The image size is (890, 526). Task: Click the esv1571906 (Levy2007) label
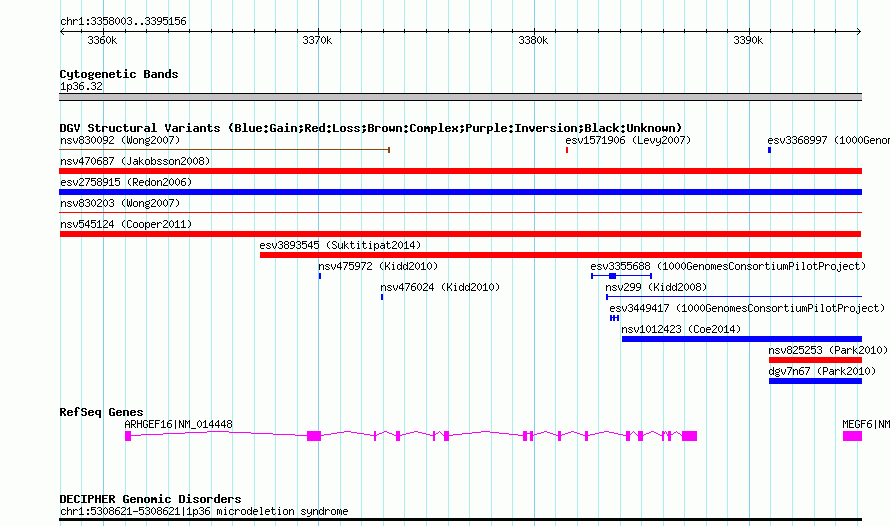[x=628, y=140]
